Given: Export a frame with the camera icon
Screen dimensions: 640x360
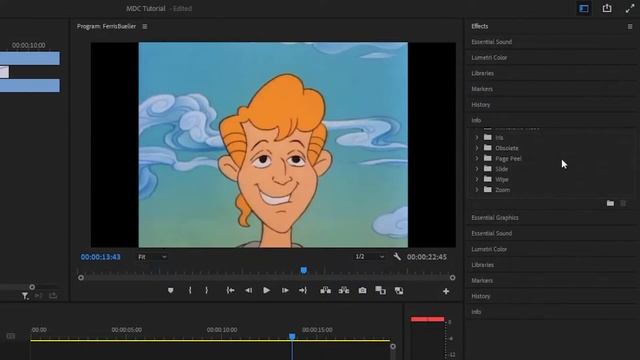Looking at the screenshot, I should [x=362, y=290].
